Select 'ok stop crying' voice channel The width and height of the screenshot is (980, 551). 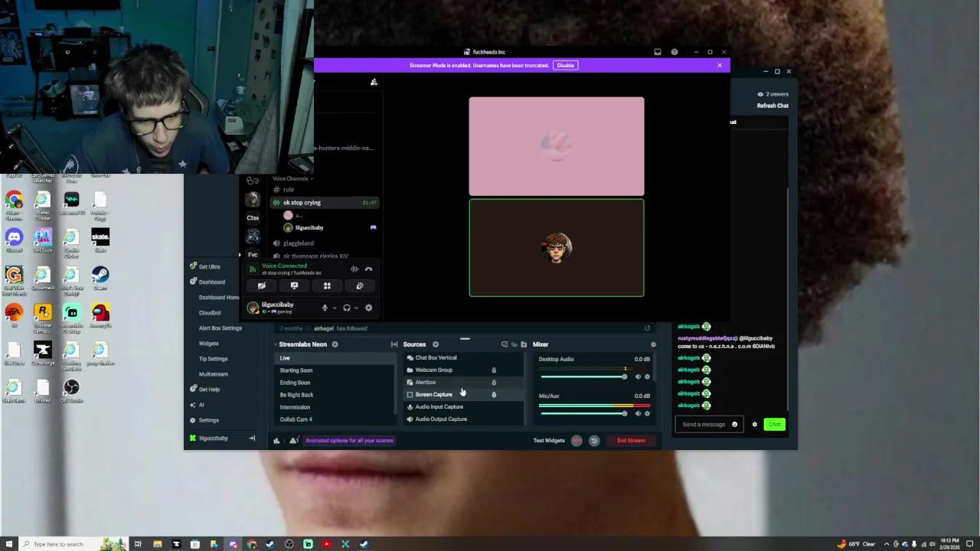[325, 203]
